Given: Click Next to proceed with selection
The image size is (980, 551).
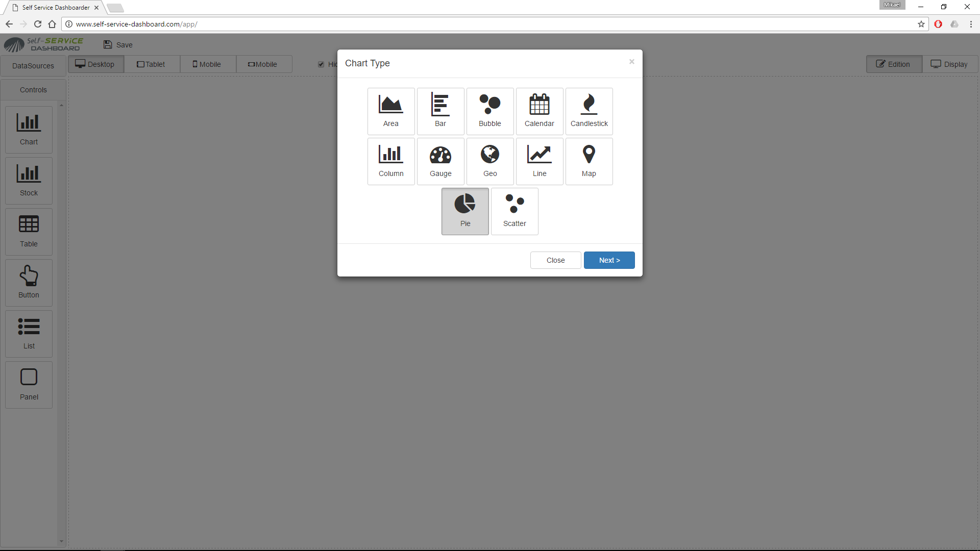Looking at the screenshot, I should click(x=609, y=260).
